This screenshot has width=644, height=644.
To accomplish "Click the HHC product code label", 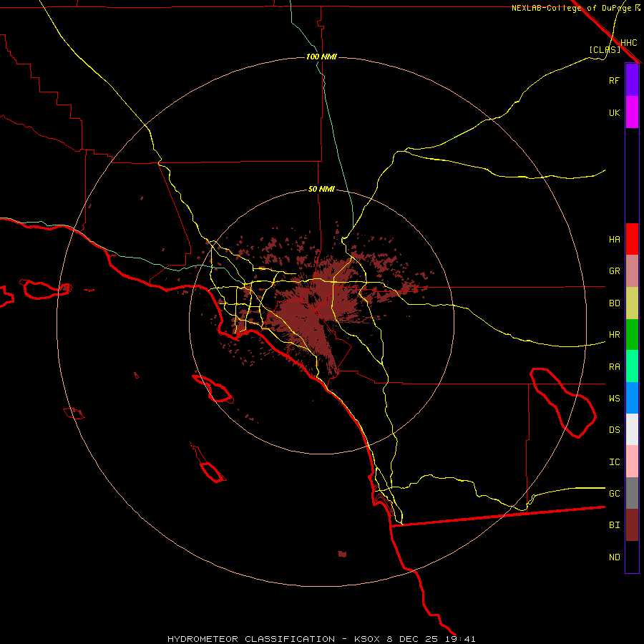I will point(628,43).
